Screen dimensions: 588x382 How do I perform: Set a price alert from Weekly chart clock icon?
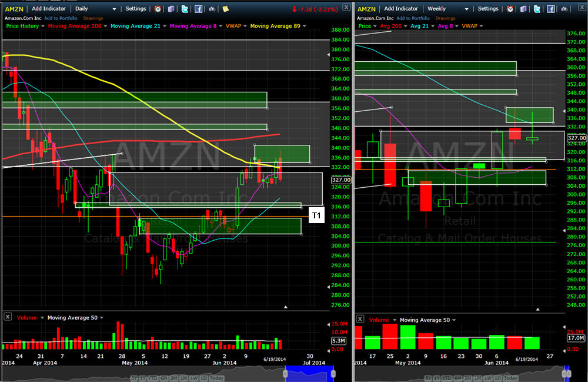[x=510, y=9]
